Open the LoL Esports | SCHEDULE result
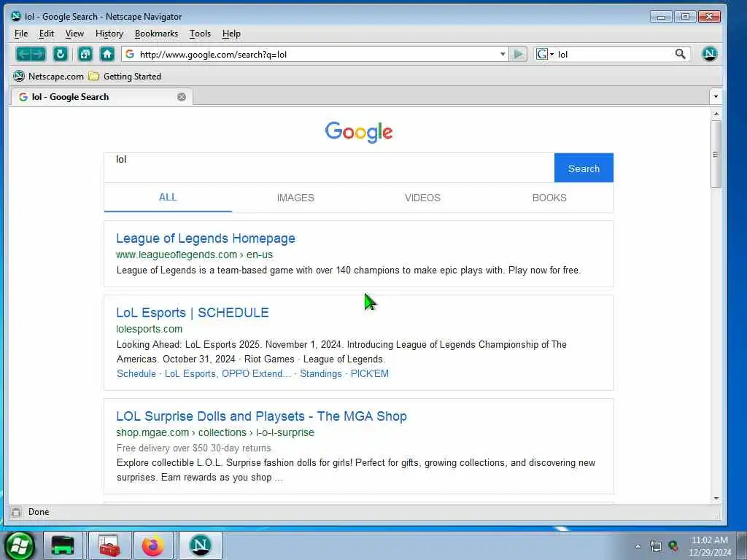Screen dimensions: 747x560 point(193,312)
